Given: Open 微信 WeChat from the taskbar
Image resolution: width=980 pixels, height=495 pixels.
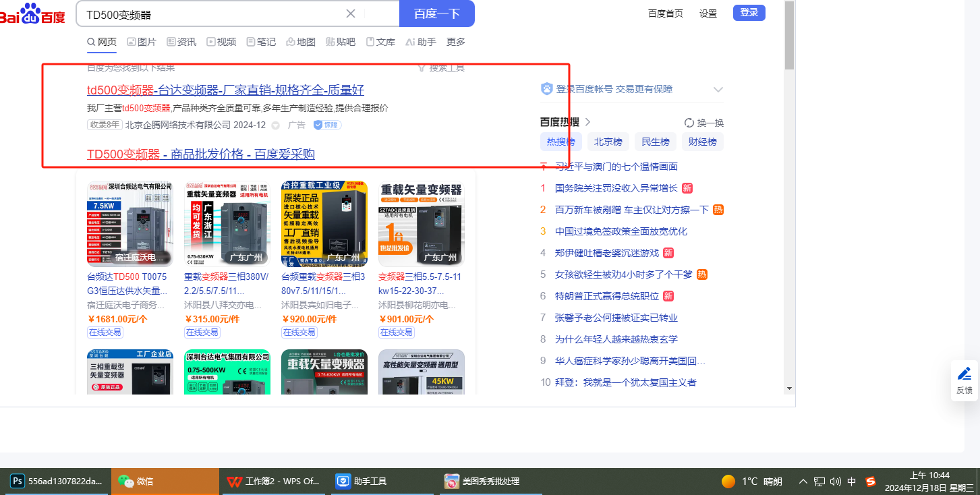Looking at the screenshot, I should pyautogui.click(x=165, y=482).
